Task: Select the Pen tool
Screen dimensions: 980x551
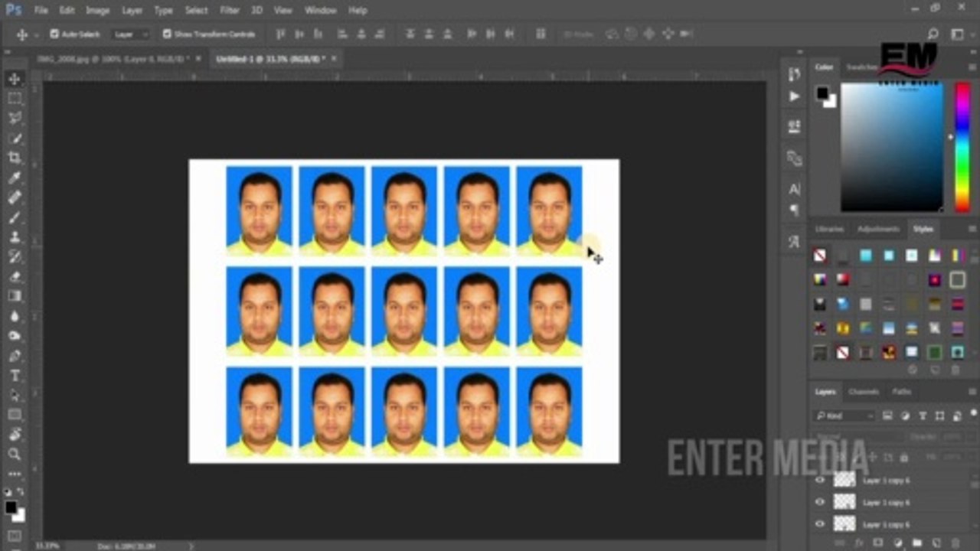Action: [x=15, y=356]
